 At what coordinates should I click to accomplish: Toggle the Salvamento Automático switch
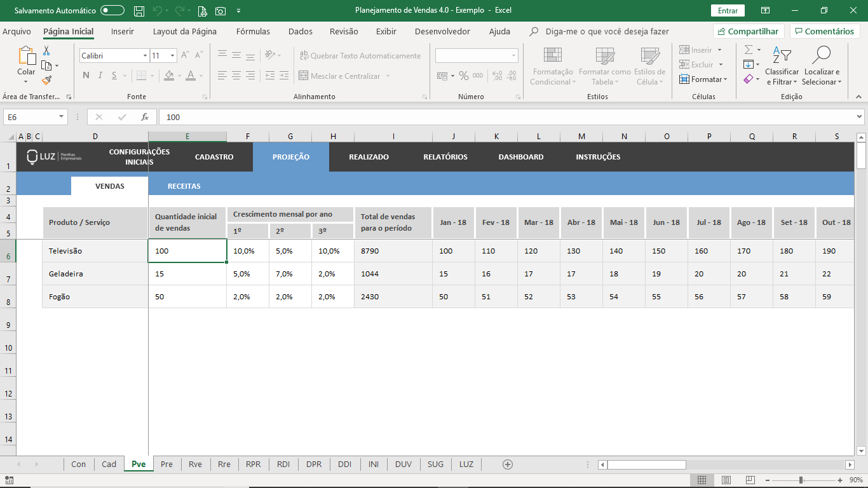coord(112,11)
